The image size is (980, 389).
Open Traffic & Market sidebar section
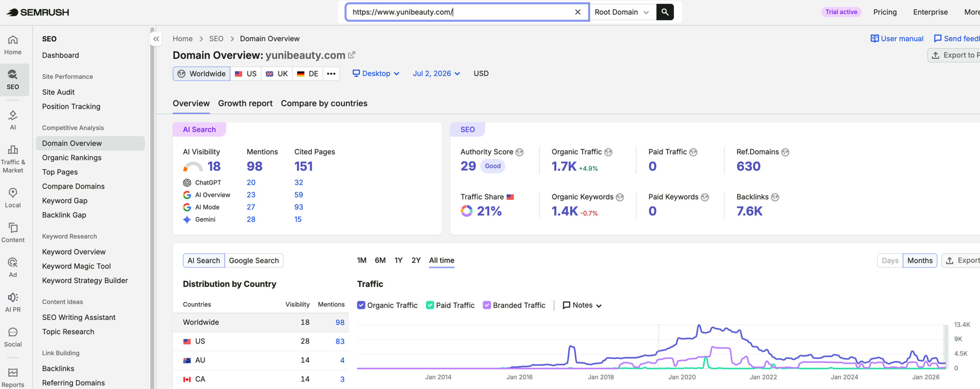(13, 159)
